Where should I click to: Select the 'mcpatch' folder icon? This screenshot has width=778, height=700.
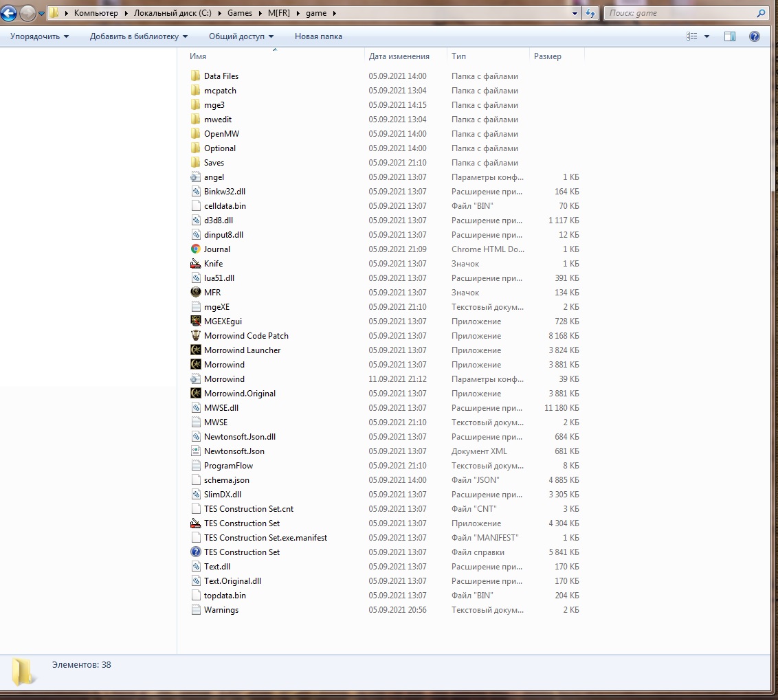pyautogui.click(x=195, y=90)
